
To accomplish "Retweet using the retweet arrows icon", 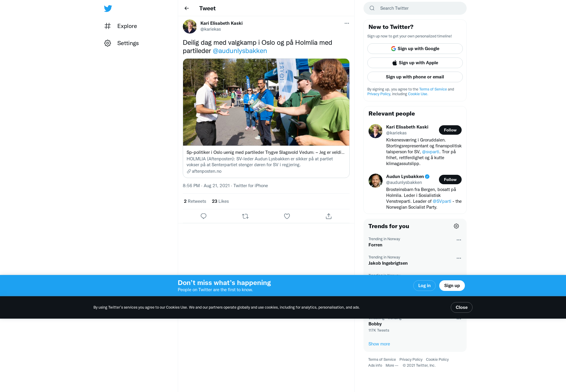I will coord(245,216).
